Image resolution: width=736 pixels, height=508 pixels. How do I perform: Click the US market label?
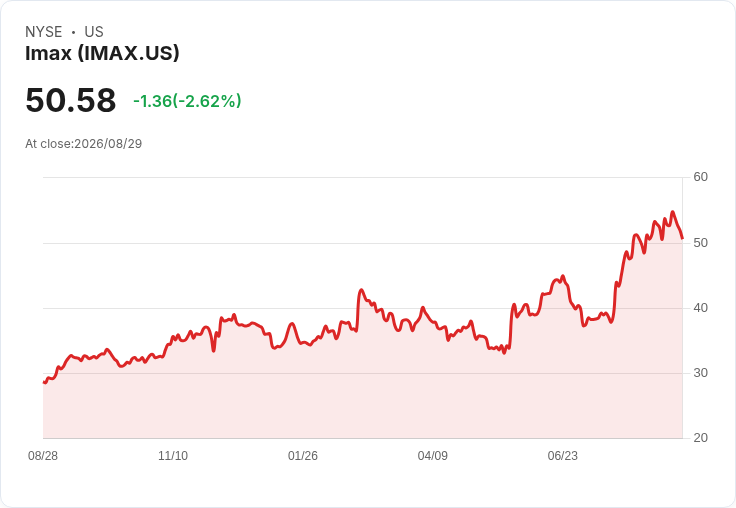[94, 32]
